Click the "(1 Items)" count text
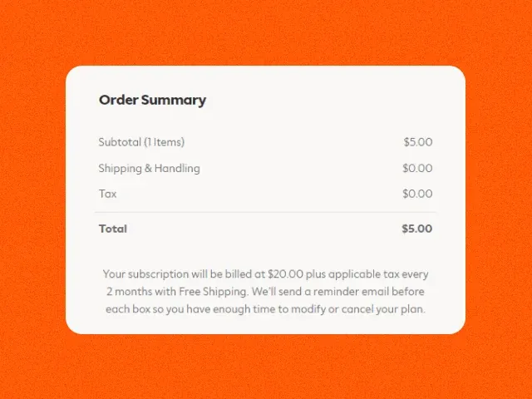The height and width of the screenshot is (399, 532). (164, 142)
